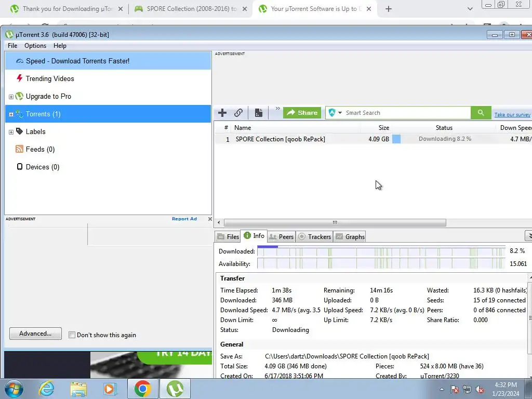Expand the Upgrade to Pro node
Image resolution: width=532 pixels, height=399 pixels.
[11, 97]
